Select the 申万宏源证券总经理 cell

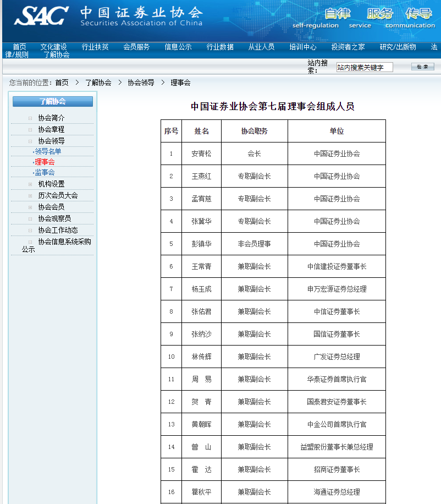click(337, 289)
